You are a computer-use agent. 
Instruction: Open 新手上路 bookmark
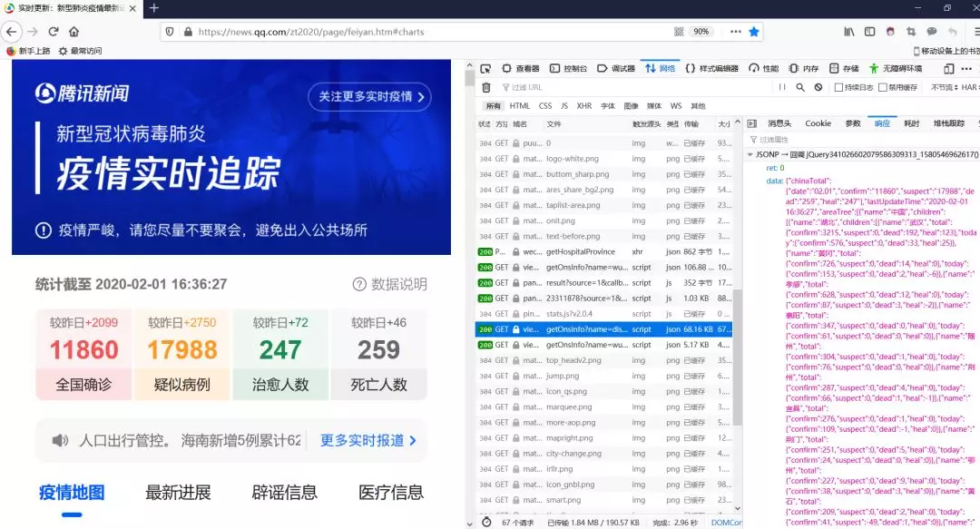[x=27, y=51]
